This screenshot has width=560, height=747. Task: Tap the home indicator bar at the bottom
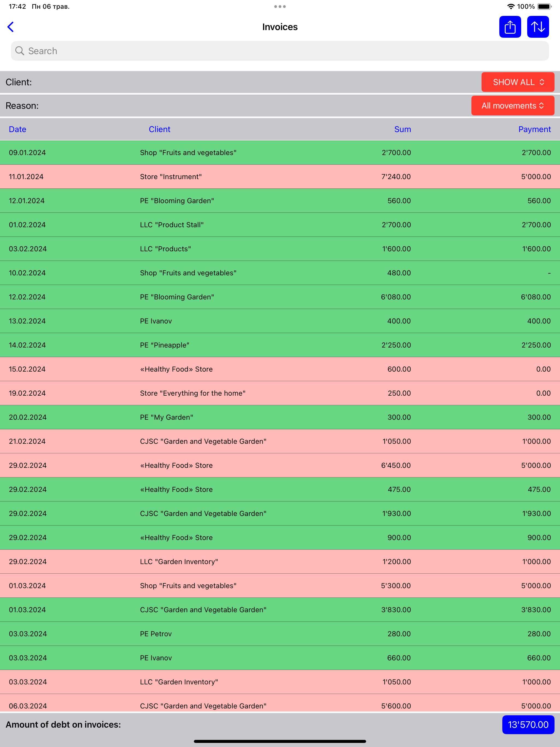tap(280, 741)
